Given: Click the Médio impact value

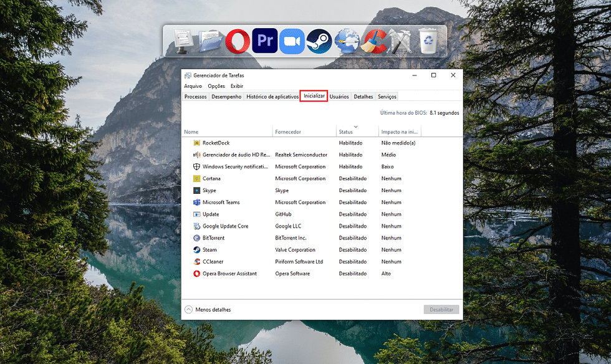Looking at the screenshot, I should click(388, 155).
